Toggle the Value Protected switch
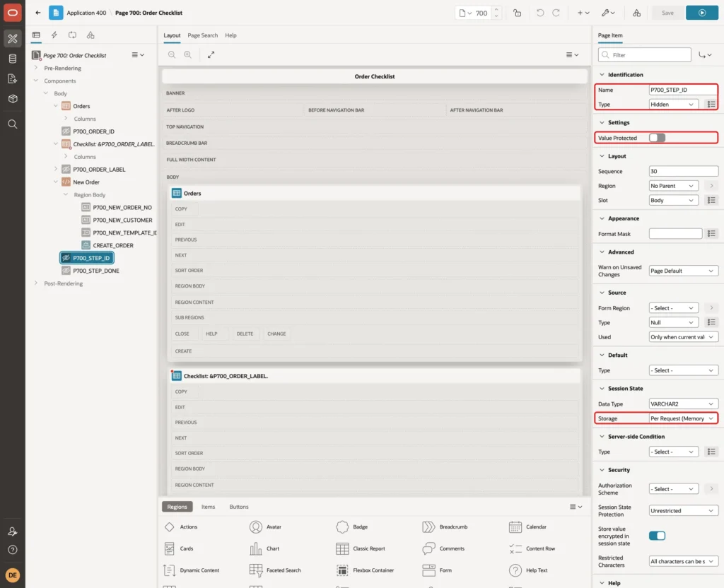This screenshot has height=588, width=724. click(657, 138)
